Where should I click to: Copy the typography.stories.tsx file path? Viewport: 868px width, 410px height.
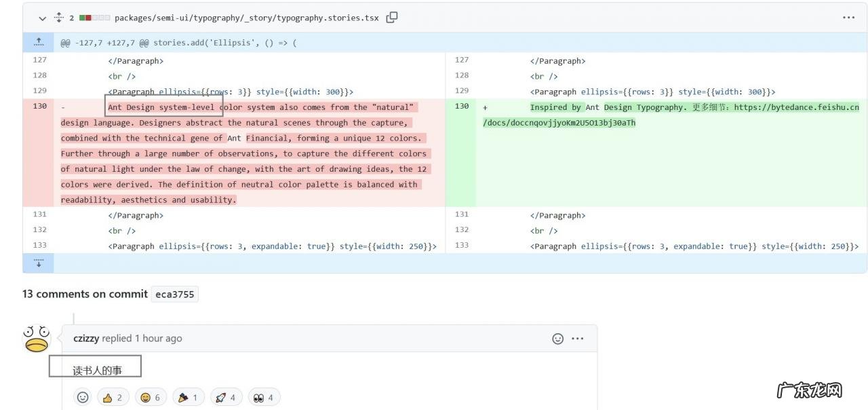392,18
